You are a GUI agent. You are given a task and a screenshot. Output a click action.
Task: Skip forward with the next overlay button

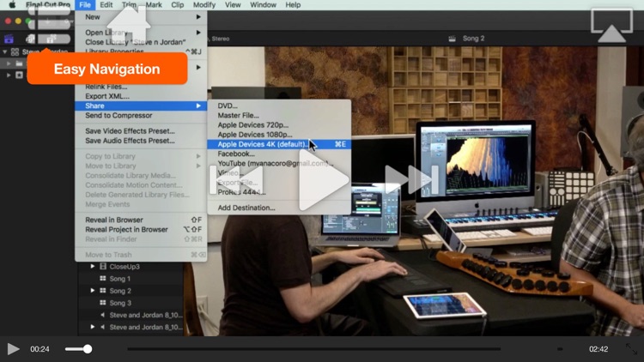pos(412,180)
